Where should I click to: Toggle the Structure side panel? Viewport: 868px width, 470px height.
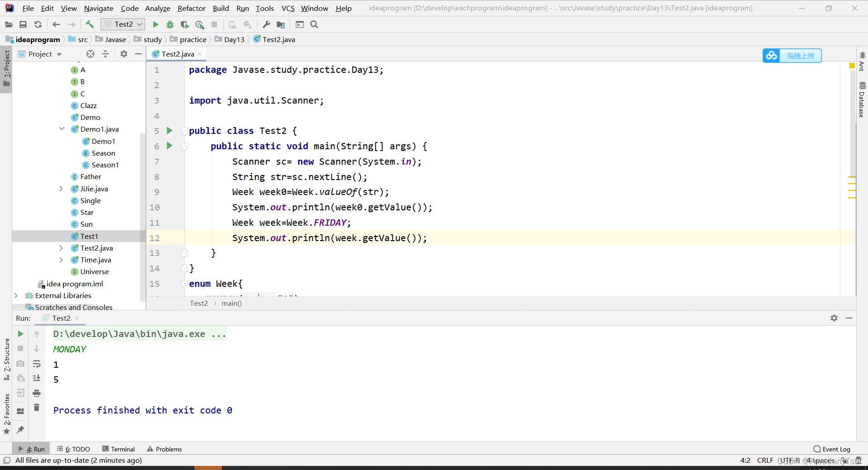[7, 359]
